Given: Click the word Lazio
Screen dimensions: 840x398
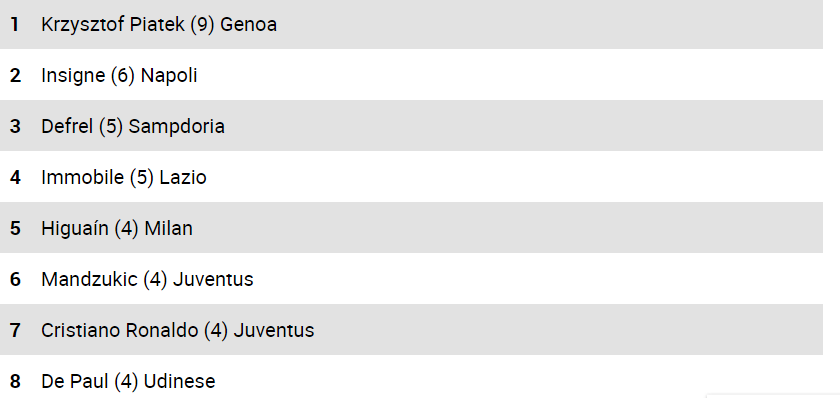Looking at the screenshot, I should click(183, 177).
